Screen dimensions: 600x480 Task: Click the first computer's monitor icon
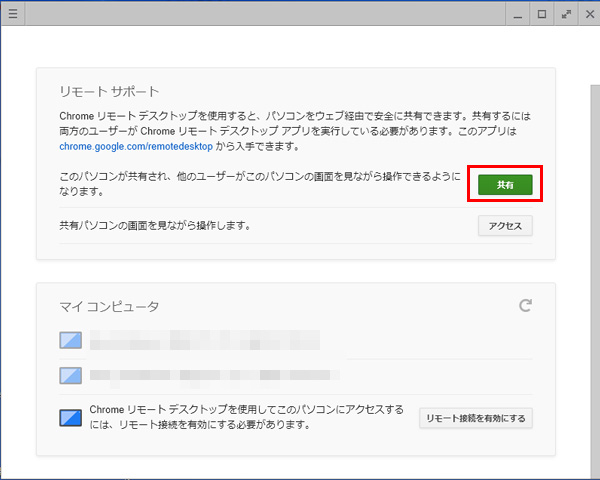coord(69,340)
